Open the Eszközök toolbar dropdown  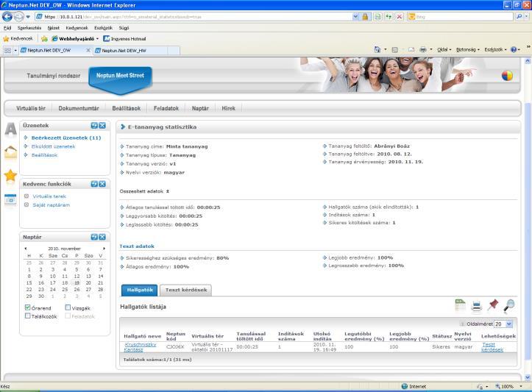pos(495,49)
